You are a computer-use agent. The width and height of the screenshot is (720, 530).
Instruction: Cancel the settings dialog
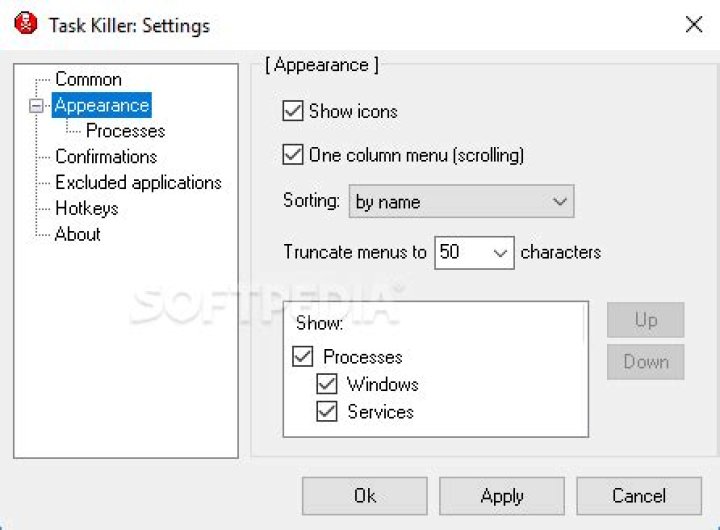coord(639,496)
